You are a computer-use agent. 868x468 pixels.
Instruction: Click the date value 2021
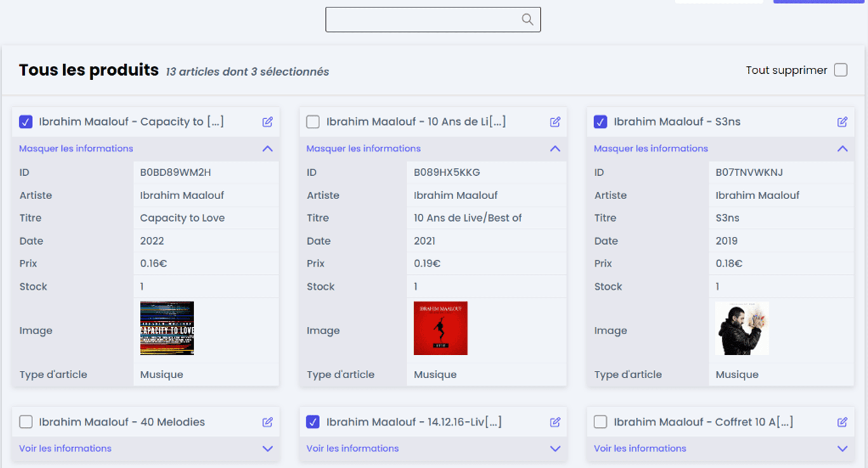tap(425, 241)
